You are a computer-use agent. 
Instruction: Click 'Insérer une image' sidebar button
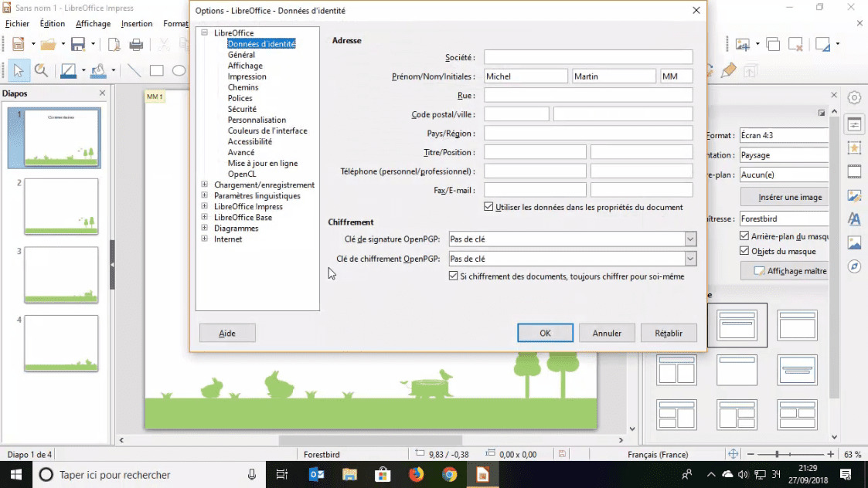click(x=786, y=197)
